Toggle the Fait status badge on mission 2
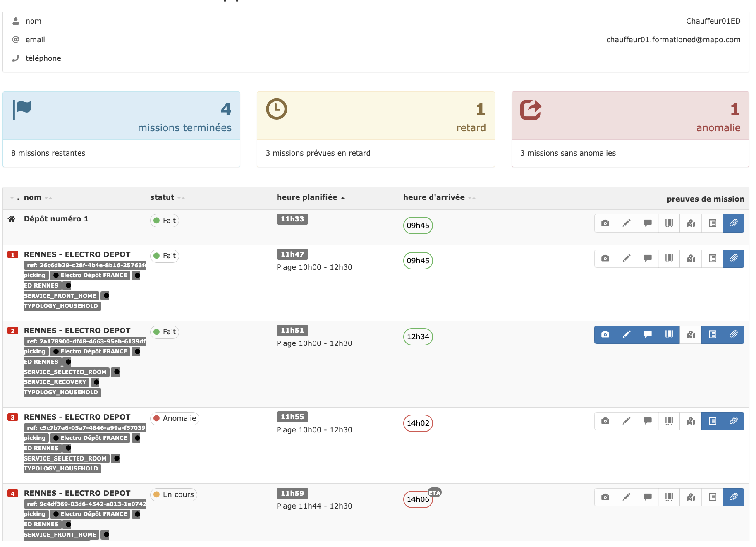Image resolution: width=756 pixels, height=547 pixels. coord(164,332)
